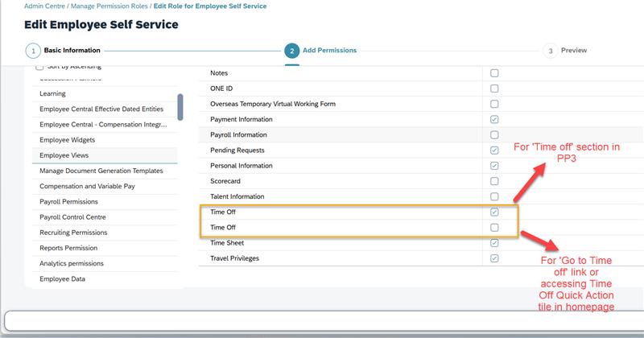Select Employee Widgets category
This screenshot has height=338, width=644.
click(x=105, y=140)
